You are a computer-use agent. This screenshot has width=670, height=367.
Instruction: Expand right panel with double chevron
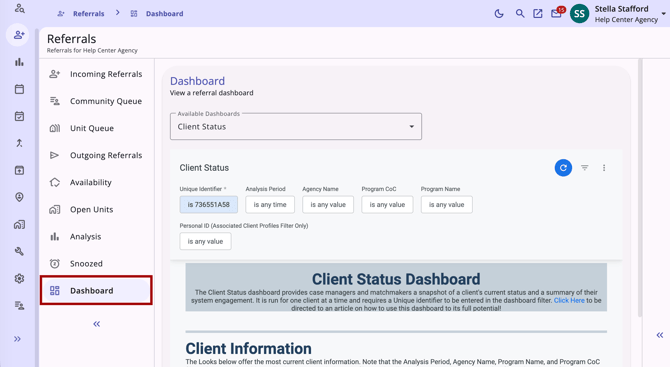(660, 335)
